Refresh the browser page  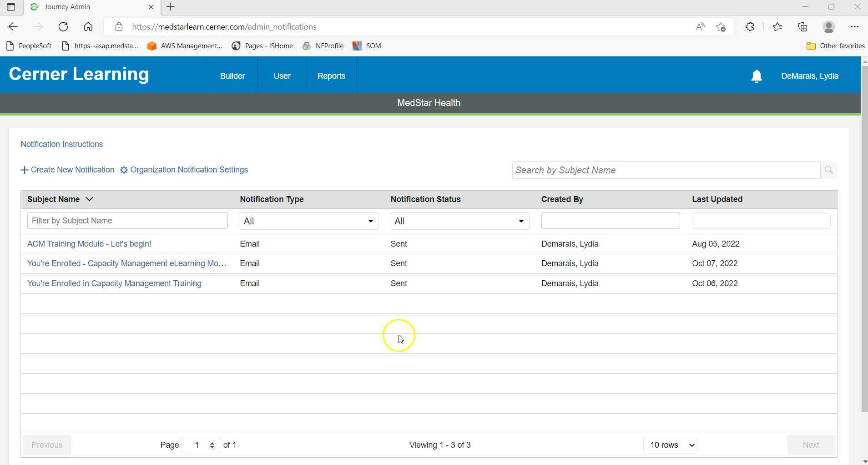[x=63, y=27]
